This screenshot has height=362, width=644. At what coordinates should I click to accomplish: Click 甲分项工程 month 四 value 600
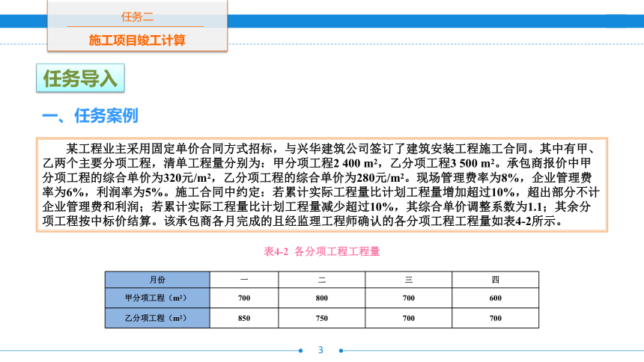(x=495, y=298)
